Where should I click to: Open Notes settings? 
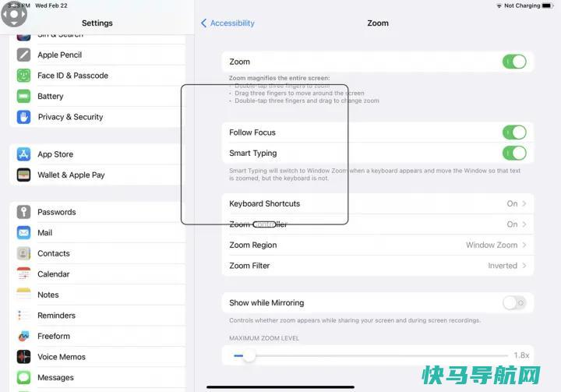[x=97, y=295]
